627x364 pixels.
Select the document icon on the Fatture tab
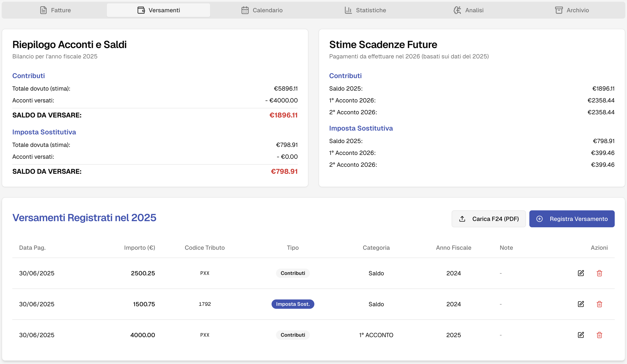click(x=43, y=10)
